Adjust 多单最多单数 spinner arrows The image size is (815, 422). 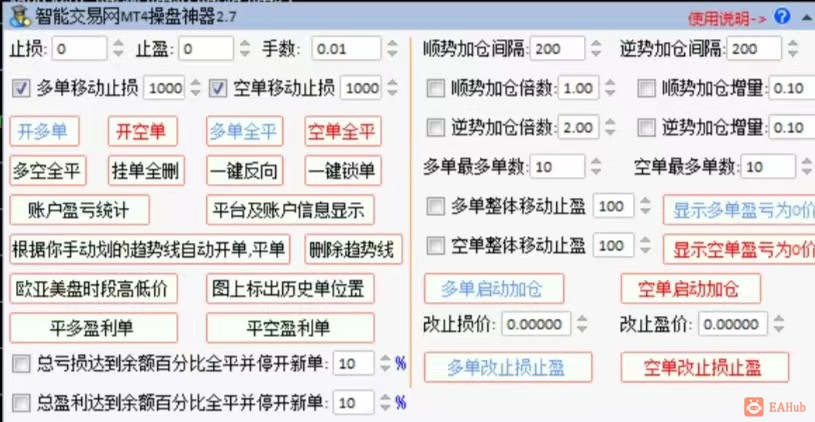pos(596,167)
